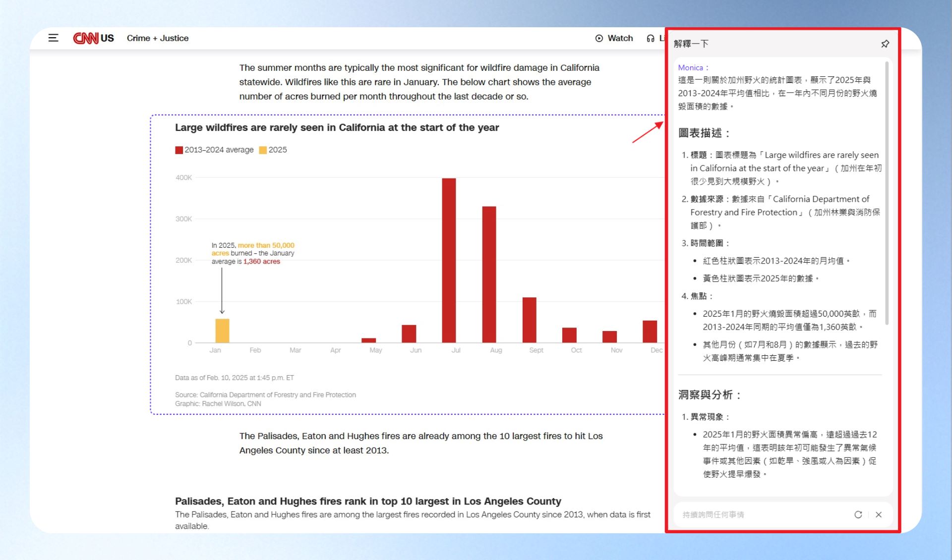This screenshot has width=952, height=560.
Task: Open the US section link
Action: click(x=107, y=38)
